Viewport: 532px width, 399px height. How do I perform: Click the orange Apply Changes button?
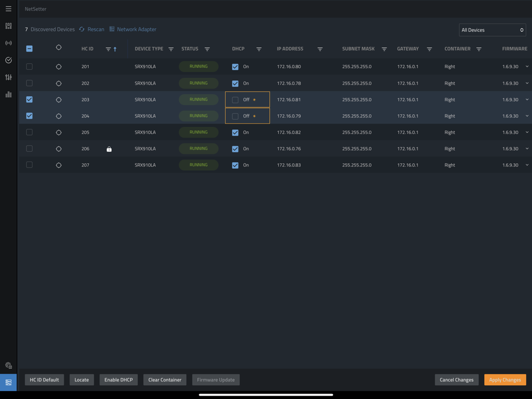505,380
